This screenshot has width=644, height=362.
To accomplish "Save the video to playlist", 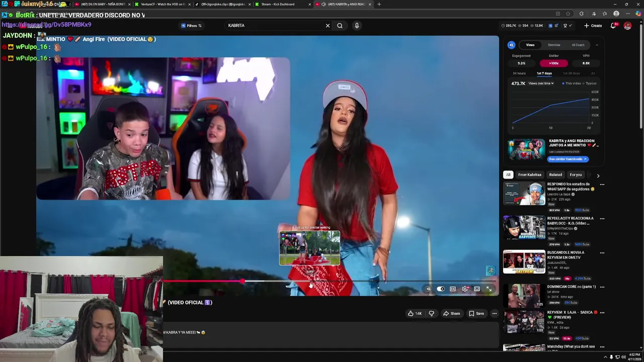I will [x=476, y=314].
